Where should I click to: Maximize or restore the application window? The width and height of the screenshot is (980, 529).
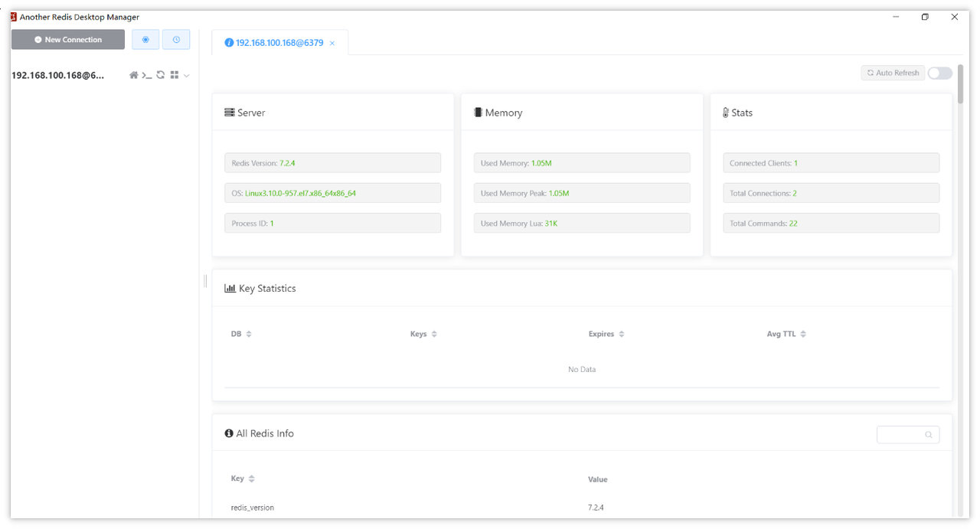pos(925,17)
